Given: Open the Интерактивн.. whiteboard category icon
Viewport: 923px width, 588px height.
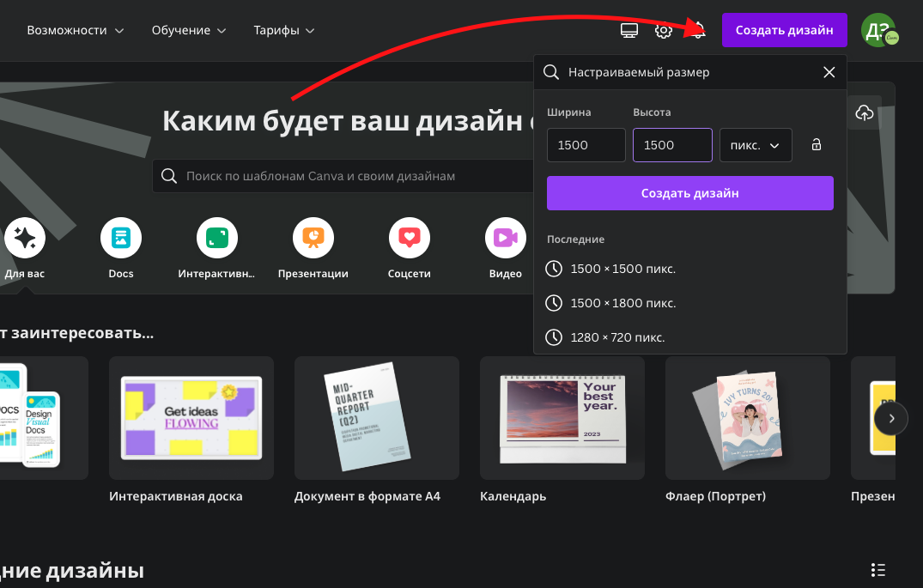Looking at the screenshot, I should 216,238.
